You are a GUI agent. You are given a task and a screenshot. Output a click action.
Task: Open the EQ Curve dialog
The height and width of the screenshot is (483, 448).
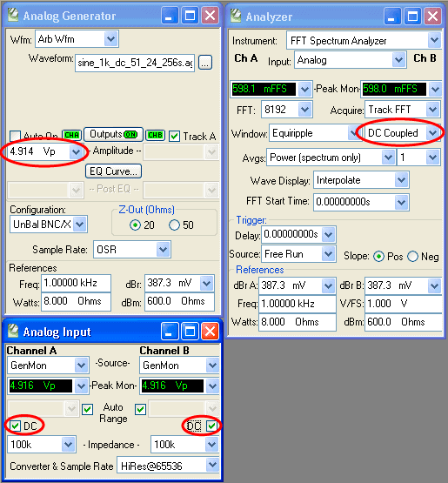coord(113,171)
